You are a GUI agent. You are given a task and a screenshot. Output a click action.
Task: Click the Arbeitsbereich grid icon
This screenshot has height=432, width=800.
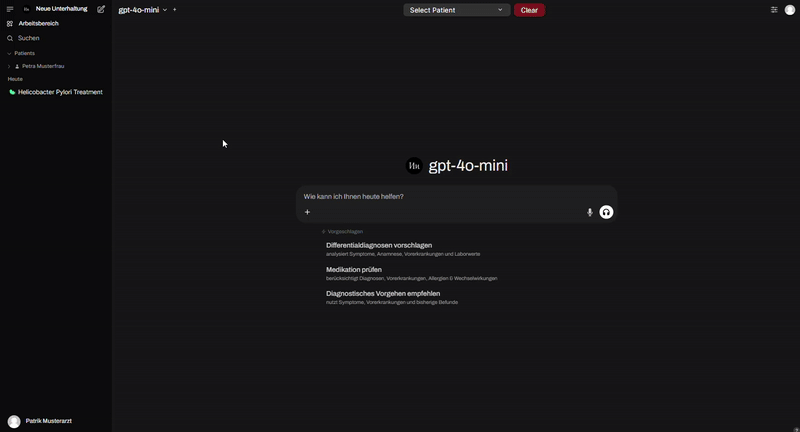pos(10,23)
